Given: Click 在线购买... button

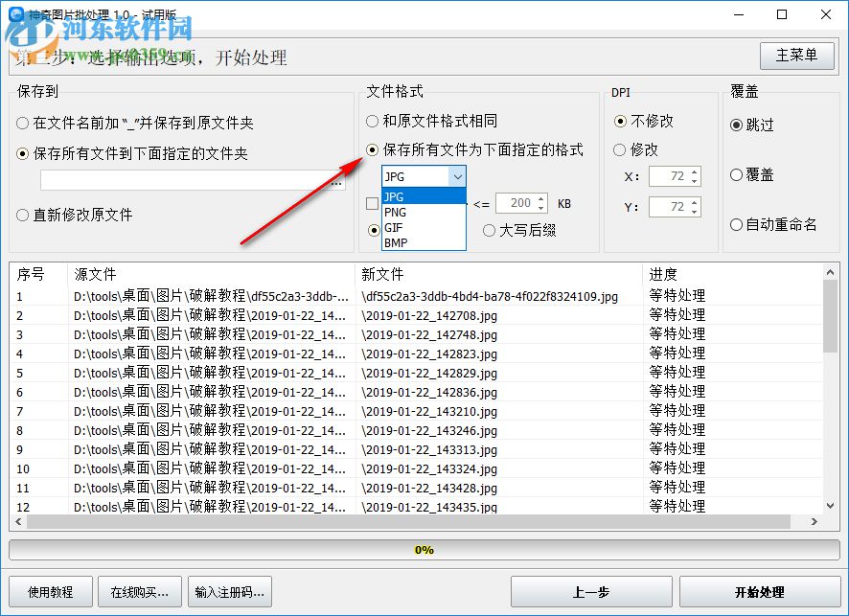Looking at the screenshot, I should [140, 592].
